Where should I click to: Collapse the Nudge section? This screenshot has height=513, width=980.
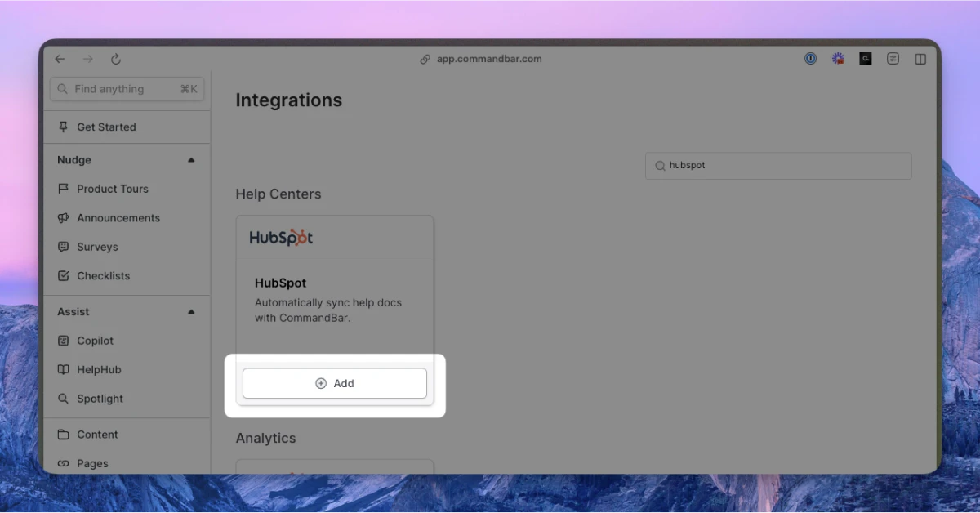point(191,160)
